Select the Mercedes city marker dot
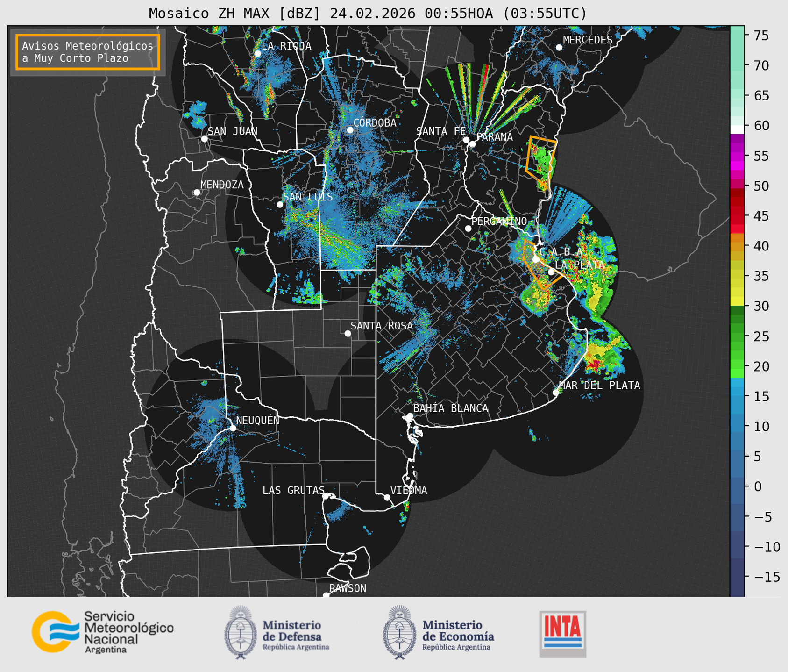 click(559, 47)
